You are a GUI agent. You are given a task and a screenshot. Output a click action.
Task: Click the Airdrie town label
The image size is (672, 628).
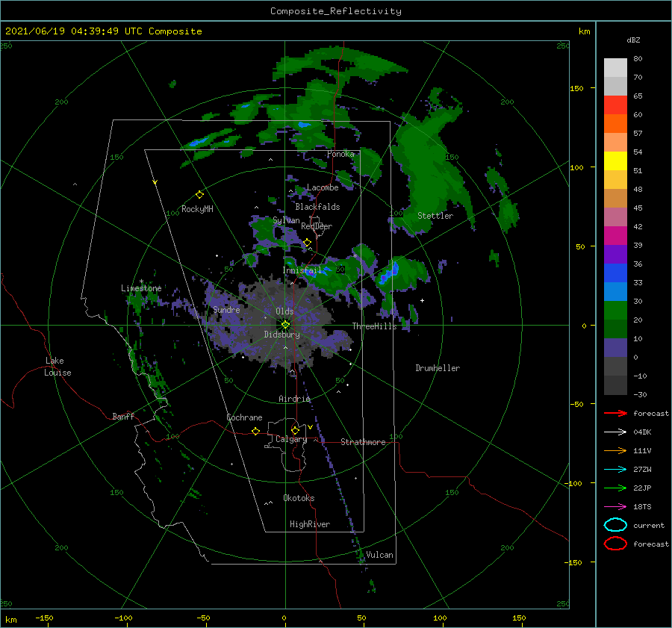[294, 399]
